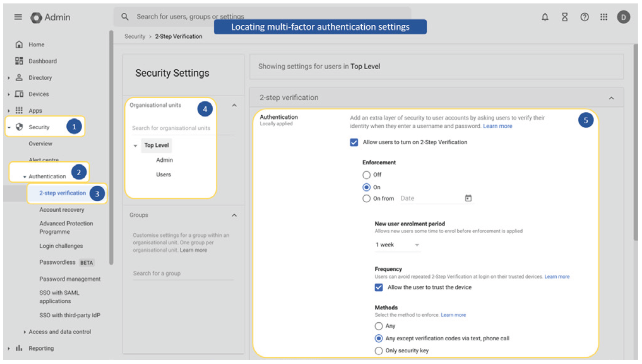This screenshot has width=642, height=364.
Task: Click the main page vertical scrollbar
Action: [636, 142]
